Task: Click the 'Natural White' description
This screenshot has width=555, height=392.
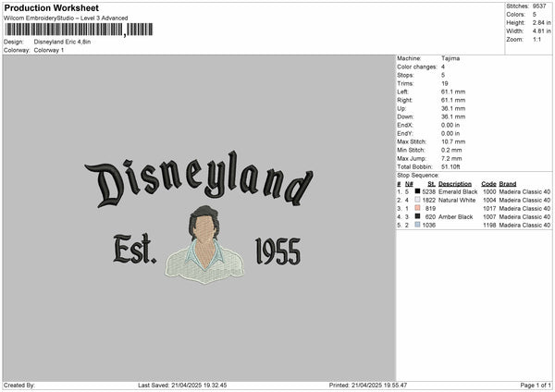Action: [x=457, y=201]
